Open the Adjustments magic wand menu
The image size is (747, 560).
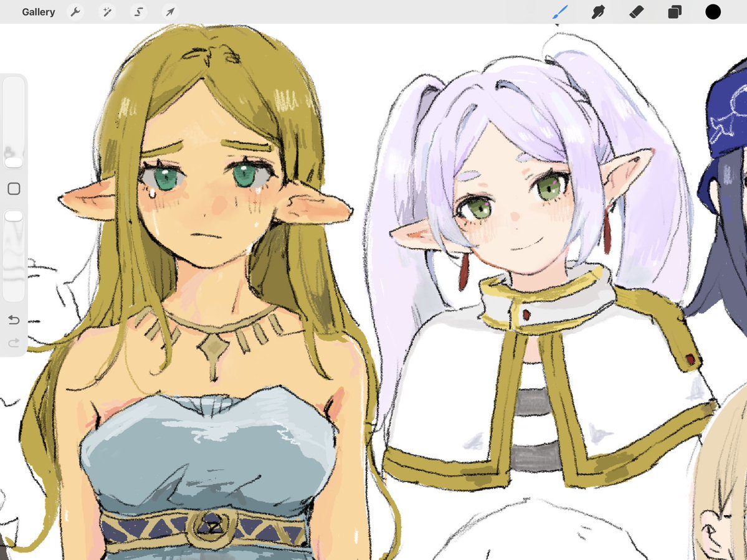point(107,12)
